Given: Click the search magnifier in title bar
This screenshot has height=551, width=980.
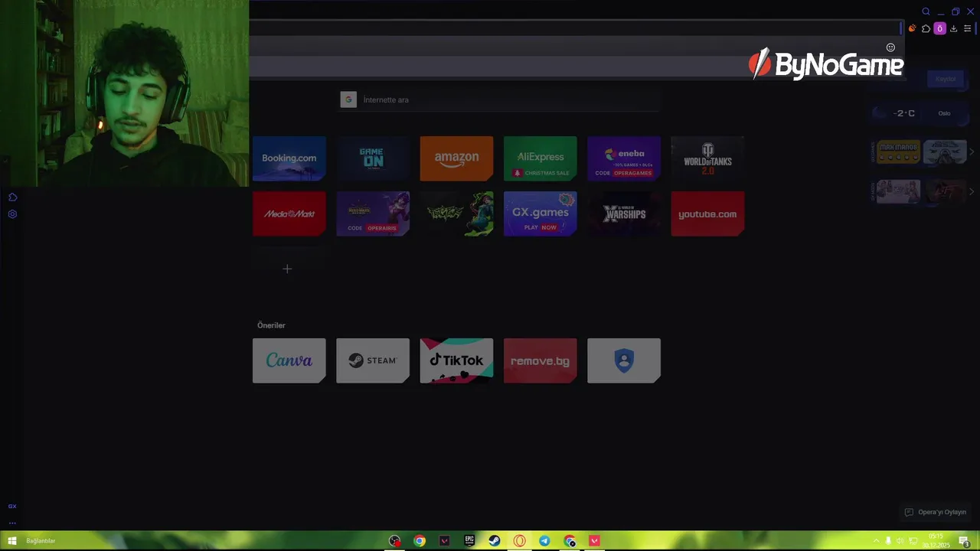Looking at the screenshot, I should (926, 11).
